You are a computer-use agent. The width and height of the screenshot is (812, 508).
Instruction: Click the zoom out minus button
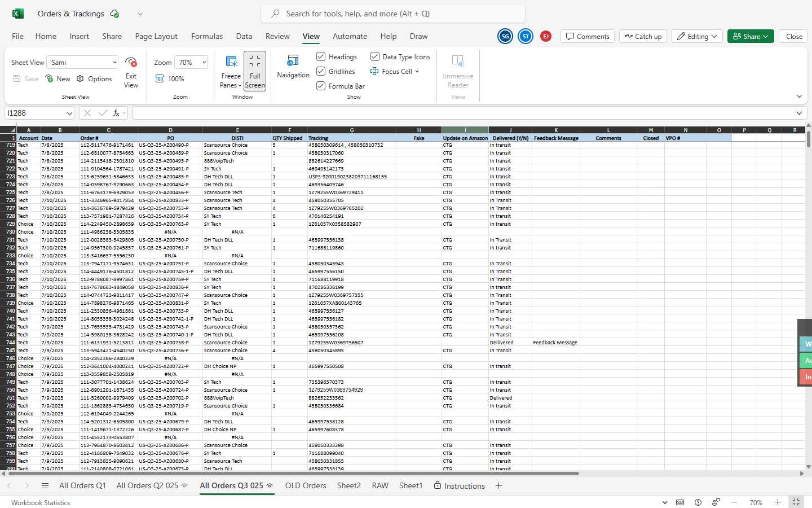click(734, 502)
